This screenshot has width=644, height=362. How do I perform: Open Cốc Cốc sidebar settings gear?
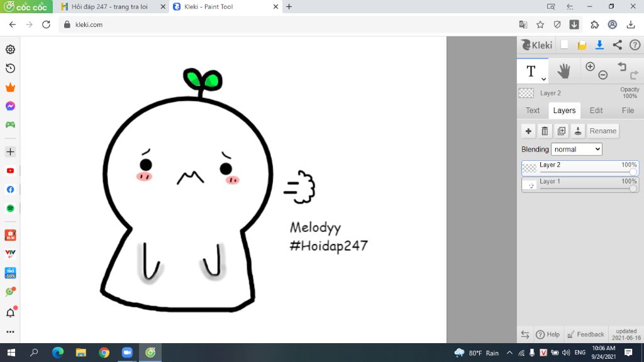[x=10, y=49]
